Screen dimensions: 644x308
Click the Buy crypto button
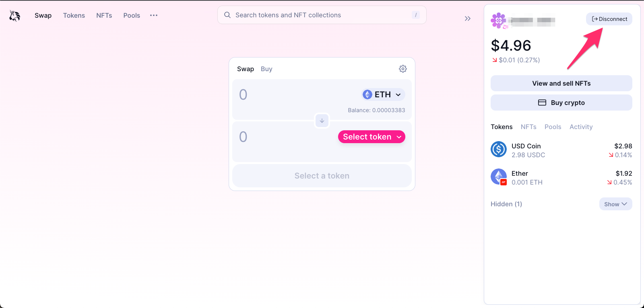tap(561, 103)
